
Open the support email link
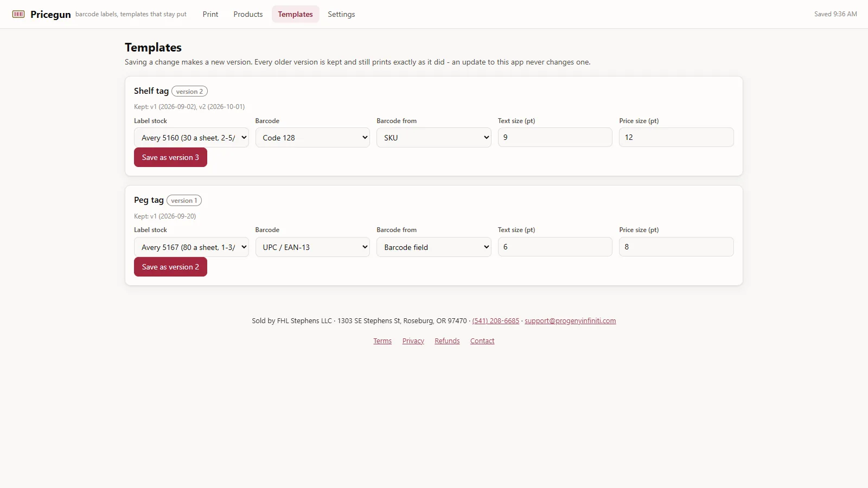(x=570, y=320)
